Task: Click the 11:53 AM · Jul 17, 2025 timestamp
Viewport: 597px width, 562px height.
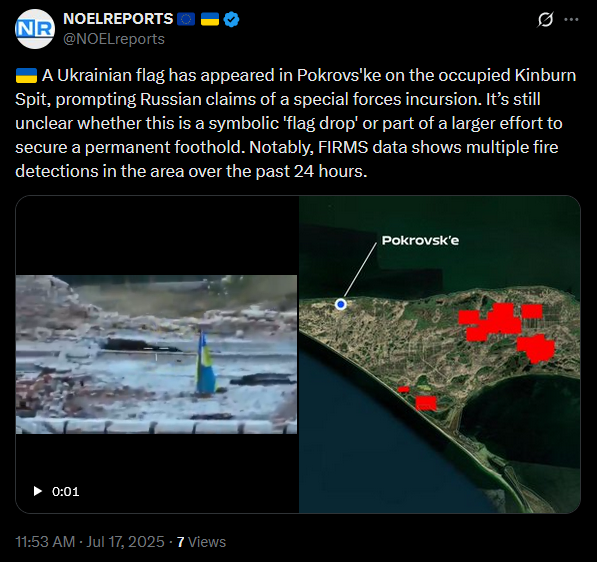Action: [90, 542]
